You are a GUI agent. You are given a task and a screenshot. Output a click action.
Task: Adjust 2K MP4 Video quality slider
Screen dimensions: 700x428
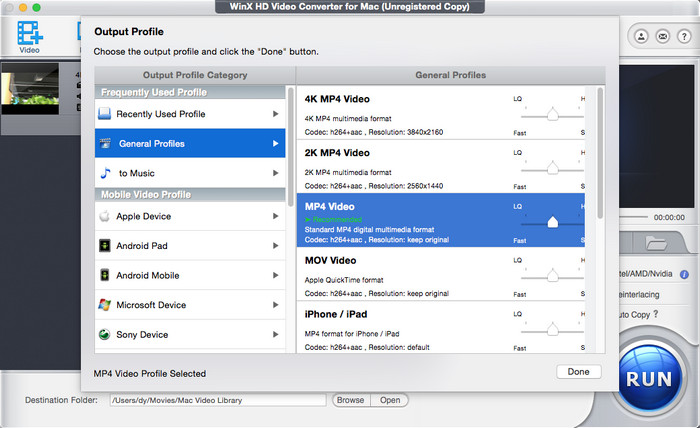pos(553,168)
